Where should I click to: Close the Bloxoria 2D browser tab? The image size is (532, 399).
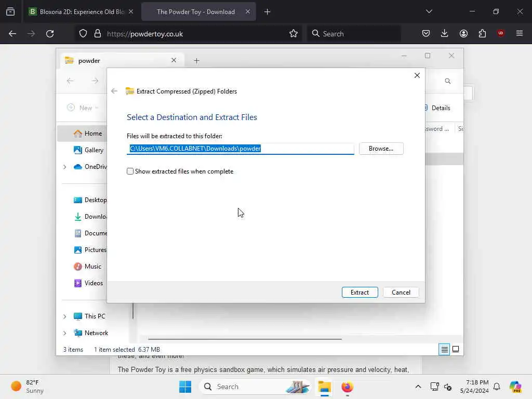pos(131,11)
